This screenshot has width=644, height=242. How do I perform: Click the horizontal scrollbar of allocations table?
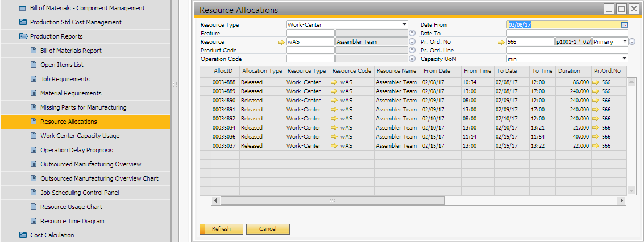333,201
